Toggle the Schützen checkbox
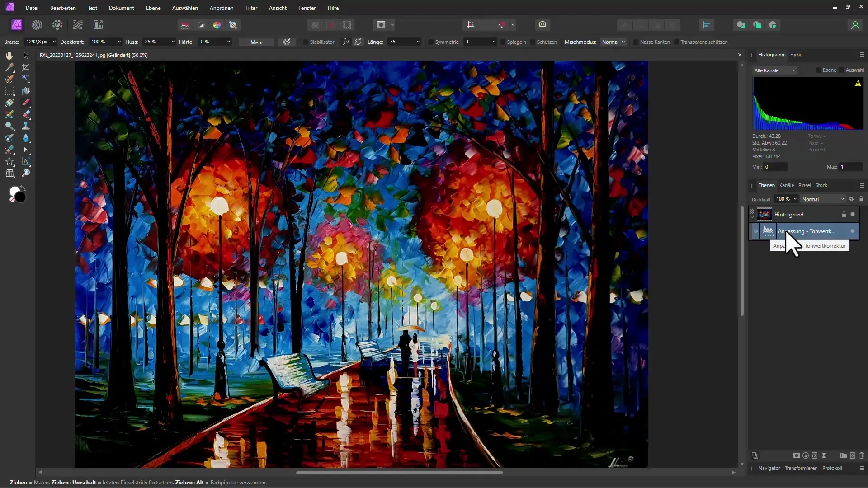This screenshot has width=868, height=488. click(x=533, y=42)
